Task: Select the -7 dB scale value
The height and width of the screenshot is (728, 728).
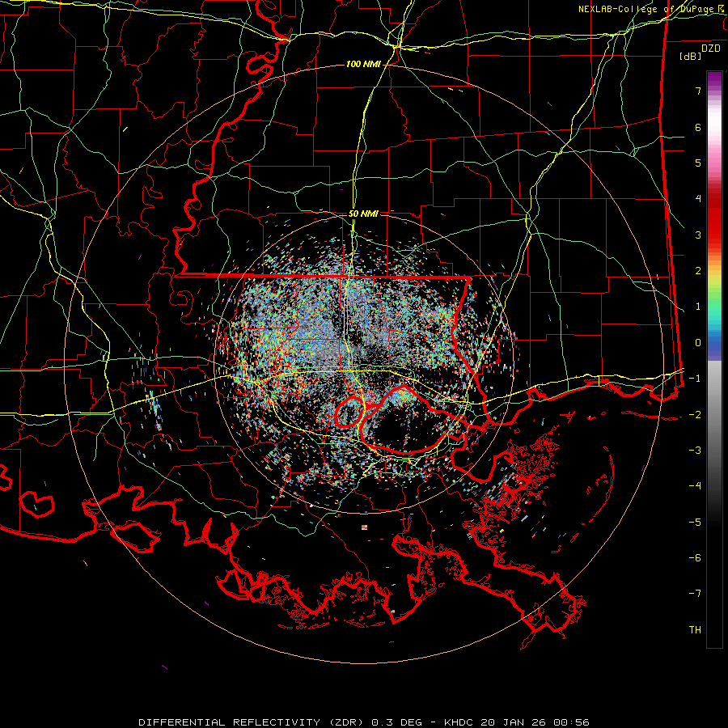Action: 695,594
